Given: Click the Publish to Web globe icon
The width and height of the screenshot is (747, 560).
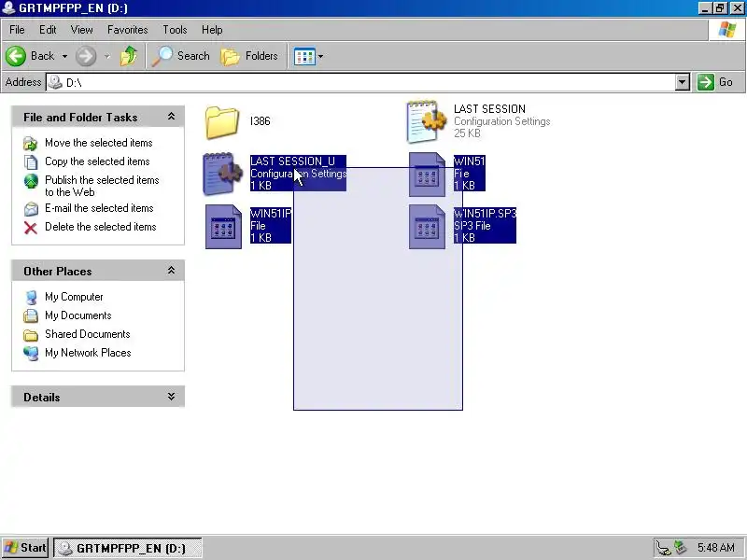Looking at the screenshot, I should click(x=31, y=181).
